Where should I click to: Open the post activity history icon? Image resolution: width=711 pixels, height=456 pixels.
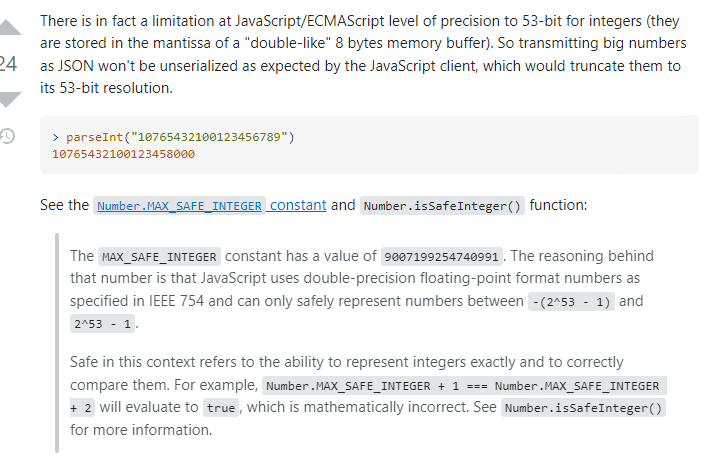click(8, 135)
